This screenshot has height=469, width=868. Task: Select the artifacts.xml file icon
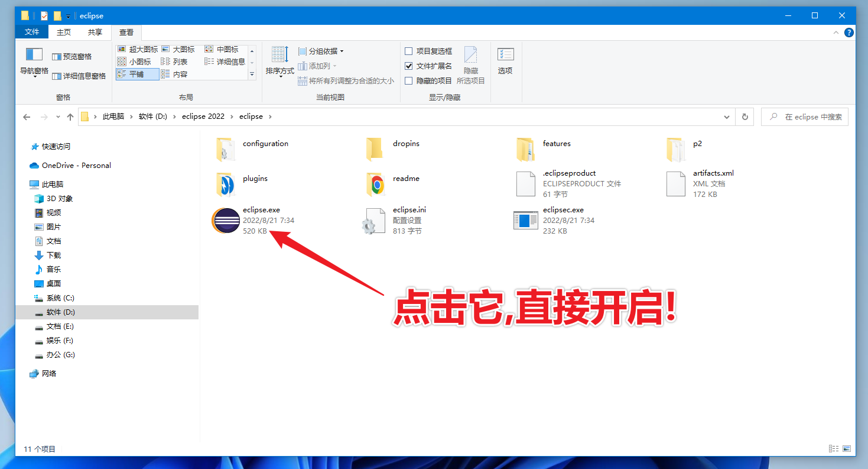point(675,184)
